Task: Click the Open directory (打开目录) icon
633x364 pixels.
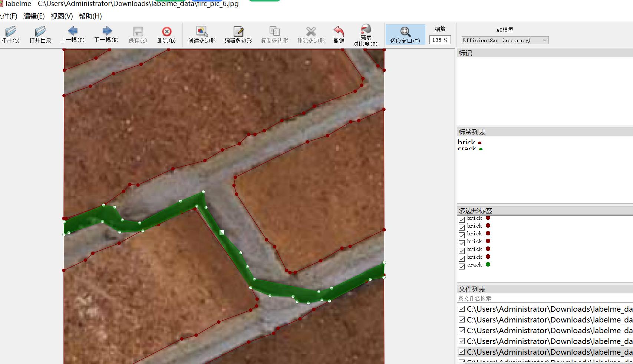Action: click(x=40, y=31)
